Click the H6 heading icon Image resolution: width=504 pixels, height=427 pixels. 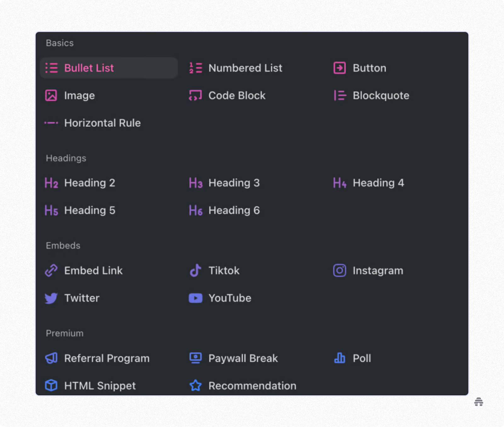coord(196,210)
